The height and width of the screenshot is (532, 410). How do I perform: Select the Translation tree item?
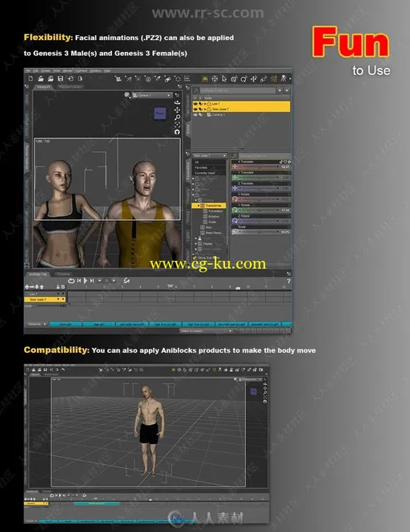click(215, 211)
